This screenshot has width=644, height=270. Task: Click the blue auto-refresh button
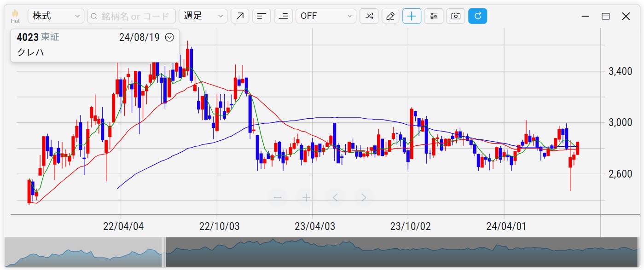477,16
